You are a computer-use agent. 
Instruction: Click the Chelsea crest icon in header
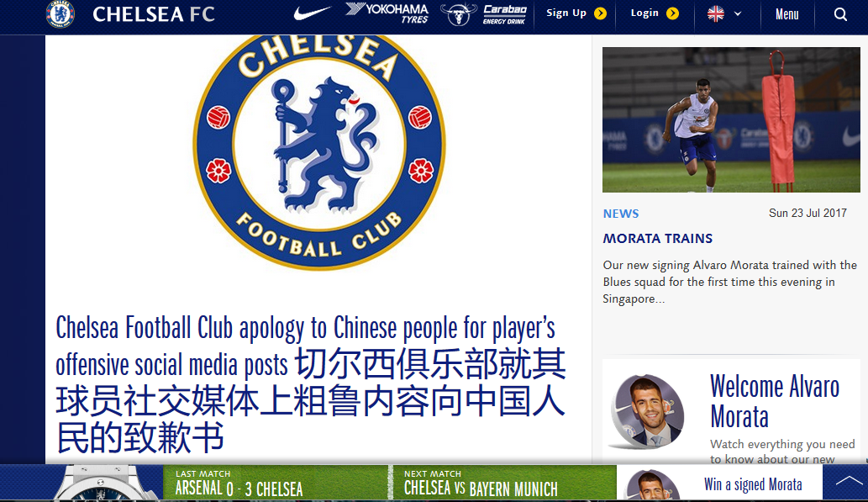tap(60, 13)
